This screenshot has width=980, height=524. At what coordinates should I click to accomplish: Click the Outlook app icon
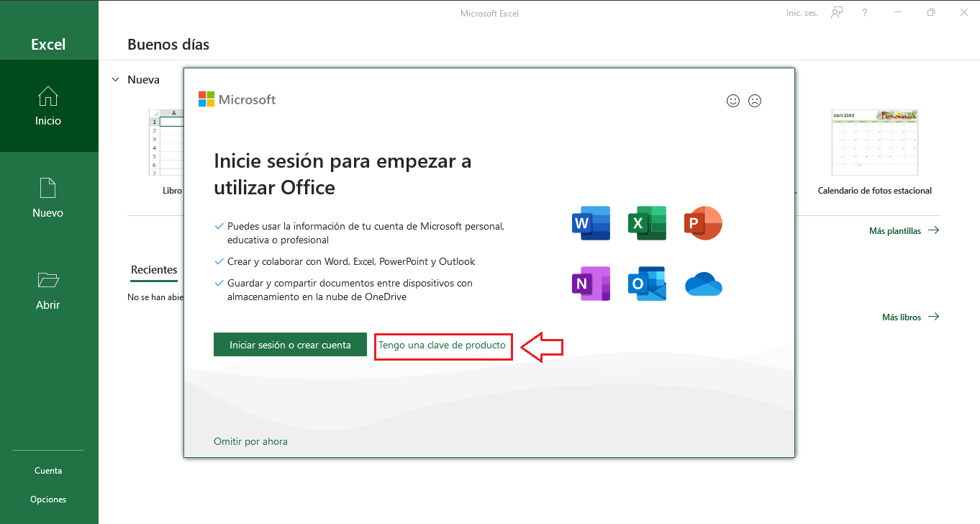tap(647, 284)
